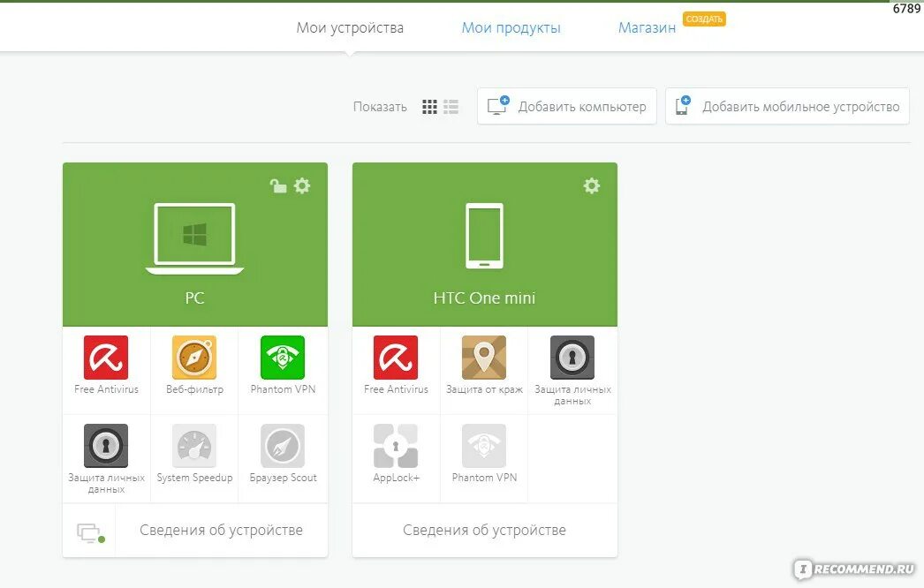Open Сведения об устройстве for PC

tap(221, 531)
